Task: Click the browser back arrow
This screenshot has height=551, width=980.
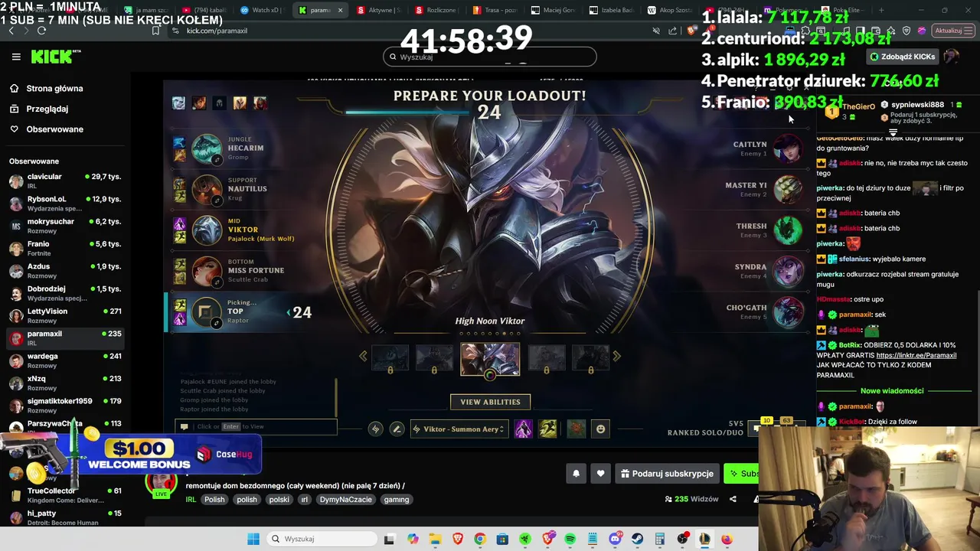Action: click(11, 31)
